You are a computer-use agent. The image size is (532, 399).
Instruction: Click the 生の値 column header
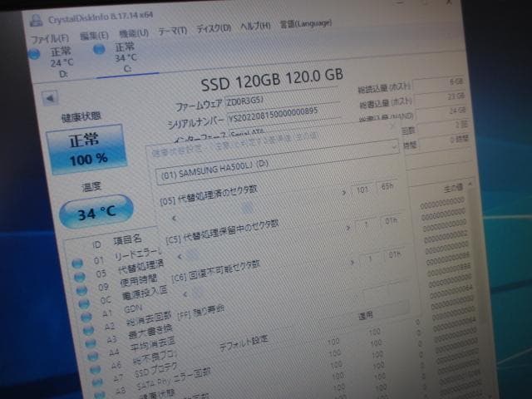pyautogui.click(x=453, y=189)
